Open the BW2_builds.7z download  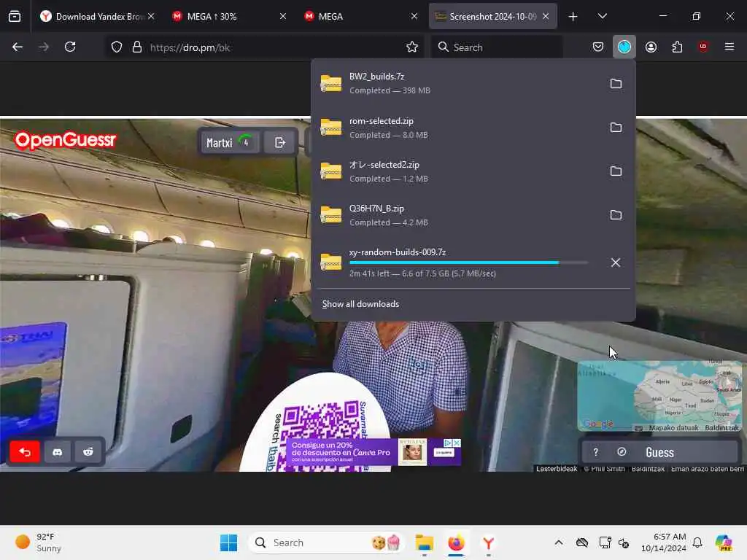point(457,83)
